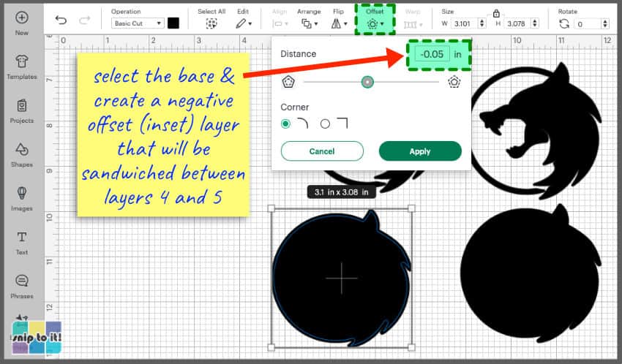This screenshot has height=364, width=622.
Task: Click the rounded corner shape icon
Action: coord(302,124)
